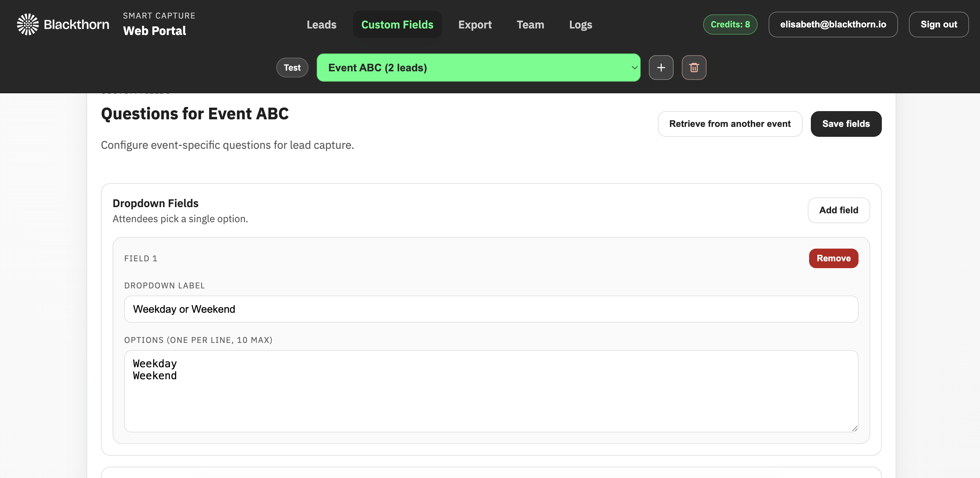The width and height of the screenshot is (980, 478).
Task: Click the Test badge
Action: click(292, 67)
